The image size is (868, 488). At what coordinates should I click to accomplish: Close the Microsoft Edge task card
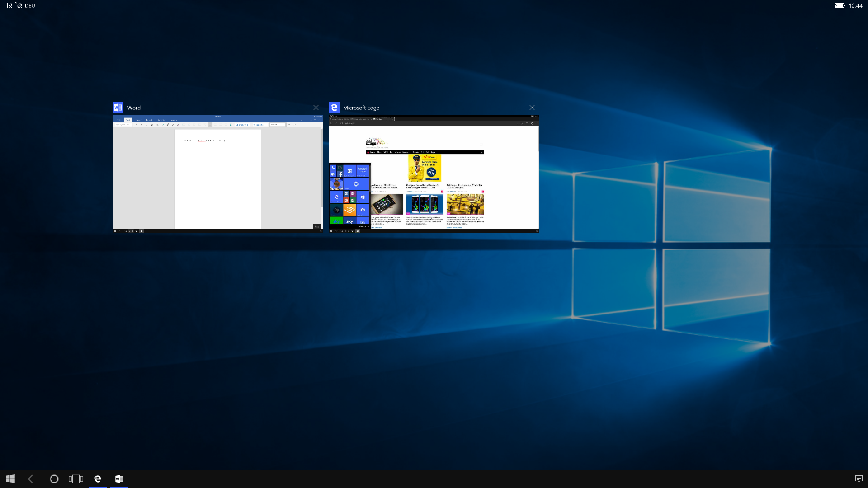[x=532, y=108]
